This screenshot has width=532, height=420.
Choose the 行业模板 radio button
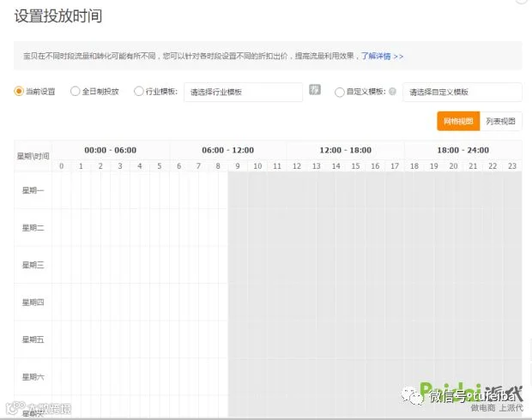tap(138, 91)
